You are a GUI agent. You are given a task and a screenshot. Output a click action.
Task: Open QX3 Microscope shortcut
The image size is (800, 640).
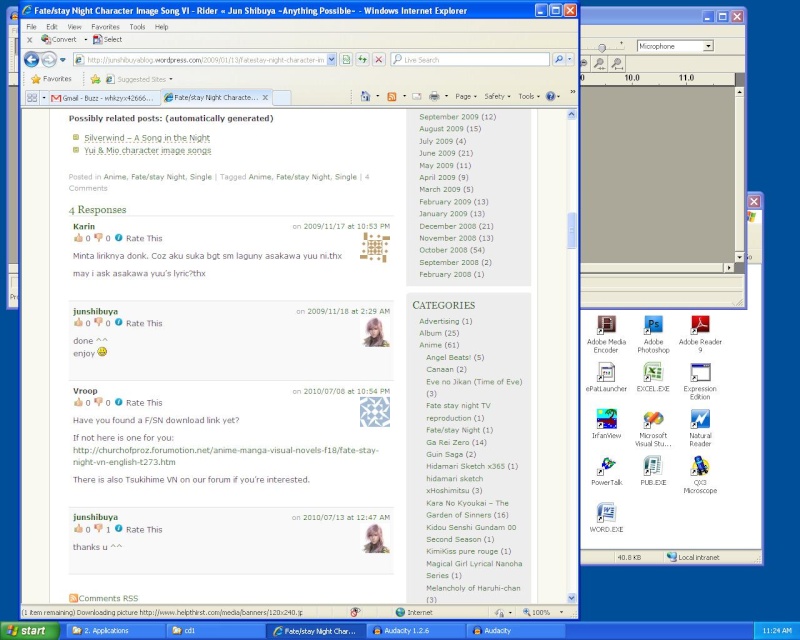(700, 475)
